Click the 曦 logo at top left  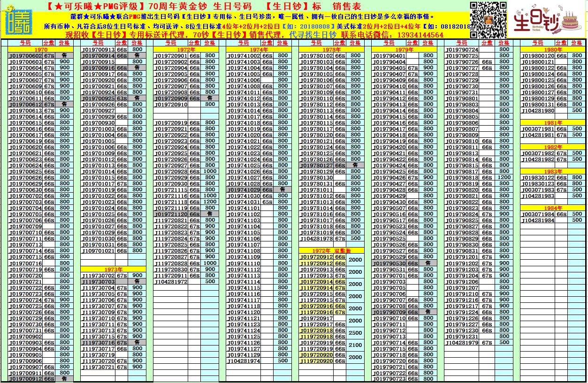19,20
